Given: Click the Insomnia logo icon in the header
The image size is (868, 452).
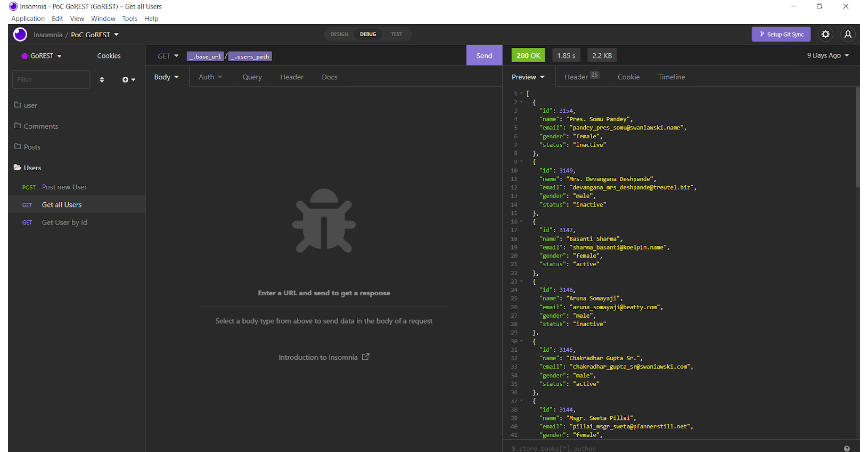Looking at the screenshot, I should click(20, 34).
